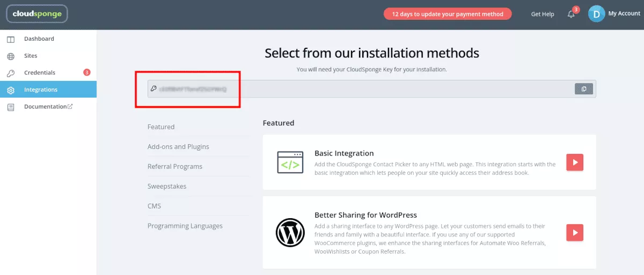
Task: Select the CMS category
Action: 154,206
